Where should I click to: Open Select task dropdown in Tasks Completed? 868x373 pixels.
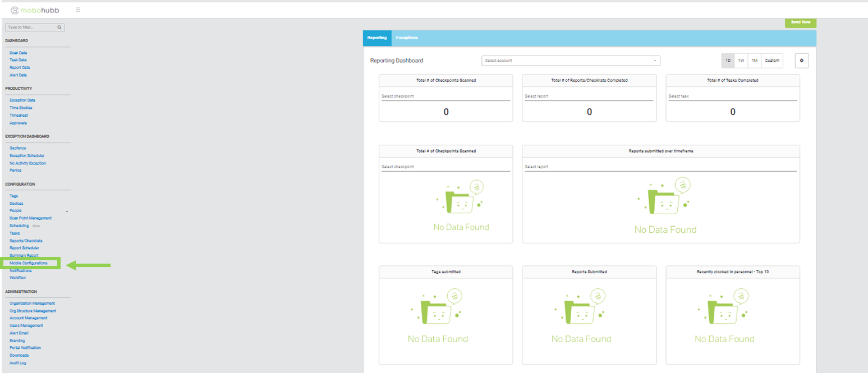732,96
